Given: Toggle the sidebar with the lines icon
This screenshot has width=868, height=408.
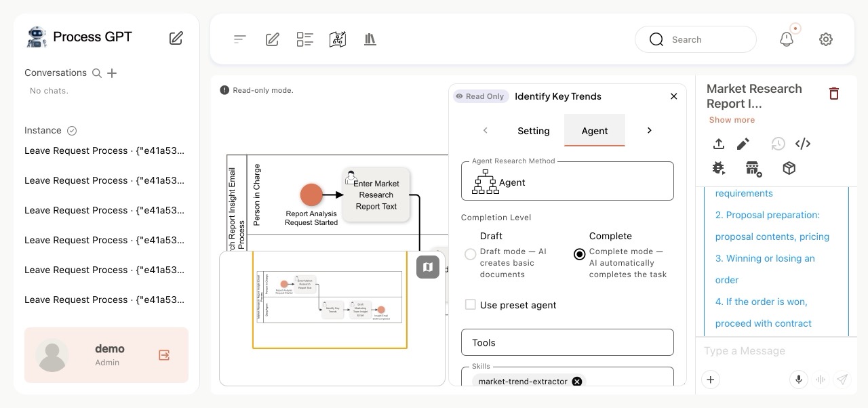Looking at the screenshot, I should [239, 39].
